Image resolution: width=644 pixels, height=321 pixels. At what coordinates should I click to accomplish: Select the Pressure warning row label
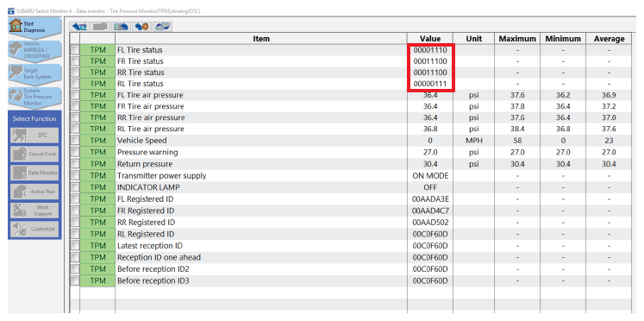click(x=147, y=152)
